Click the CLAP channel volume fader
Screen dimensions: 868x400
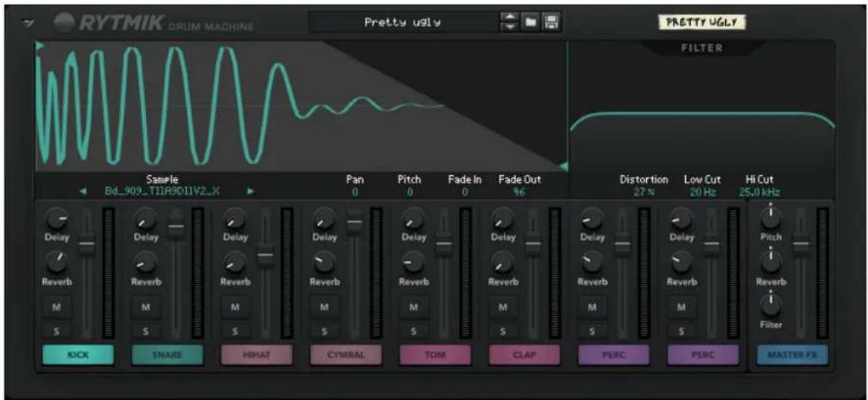tap(533, 243)
